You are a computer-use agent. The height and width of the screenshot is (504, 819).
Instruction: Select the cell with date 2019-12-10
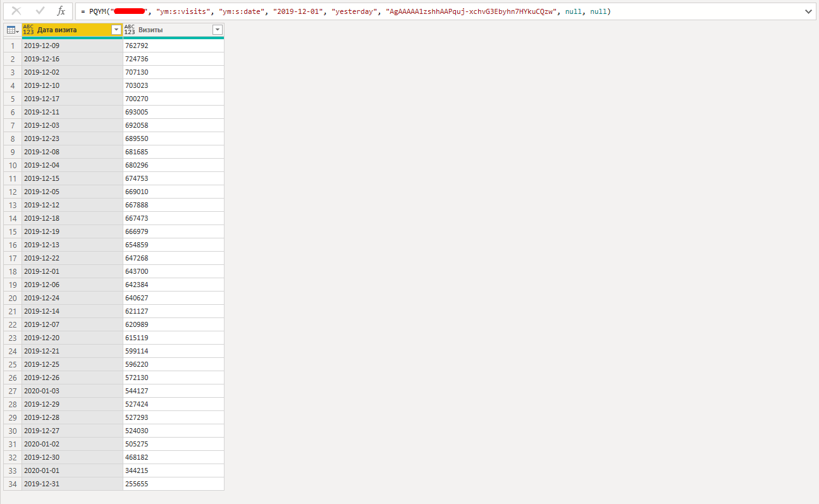[x=72, y=85]
